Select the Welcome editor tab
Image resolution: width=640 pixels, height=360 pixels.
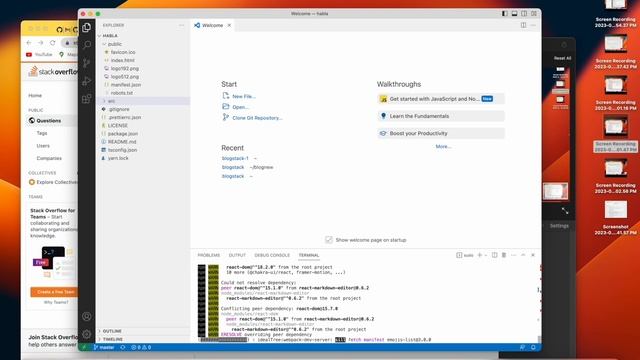click(x=212, y=25)
